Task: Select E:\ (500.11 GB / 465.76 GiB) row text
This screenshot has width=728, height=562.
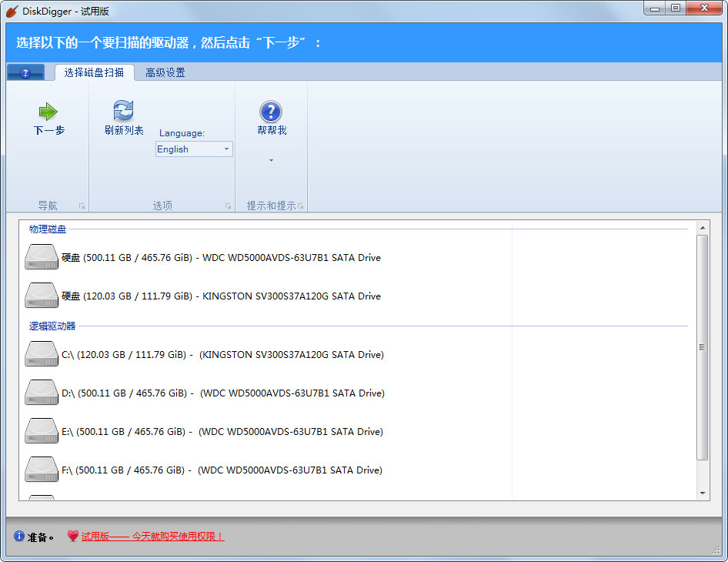Action: point(222,431)
